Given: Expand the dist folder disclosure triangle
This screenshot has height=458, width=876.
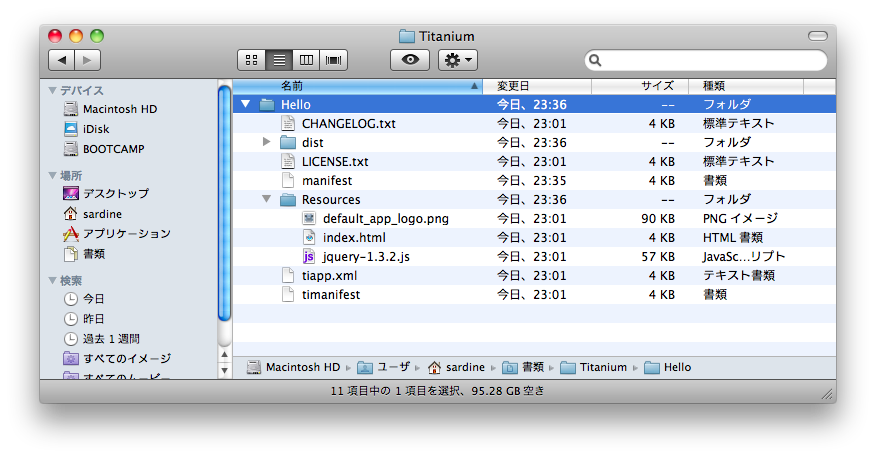Looking at the screenshot, I should [x=266, y=142].
